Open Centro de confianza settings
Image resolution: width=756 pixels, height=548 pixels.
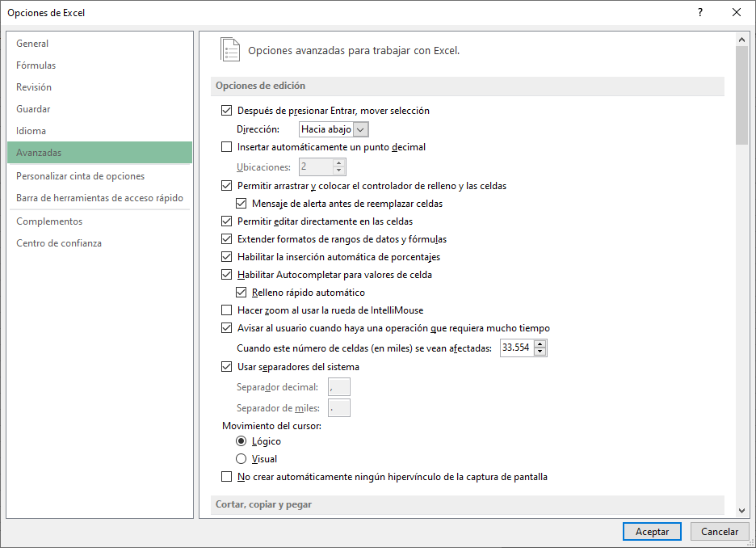pyautogui.click(x=100, y=243)
